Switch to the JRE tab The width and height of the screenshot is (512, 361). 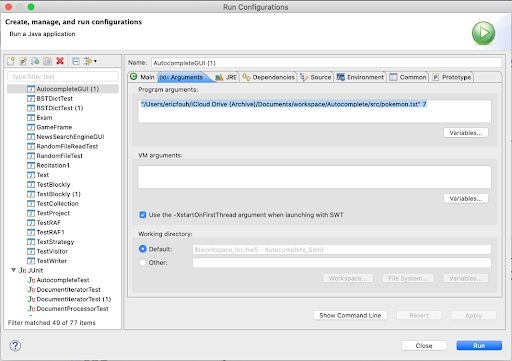226,77
